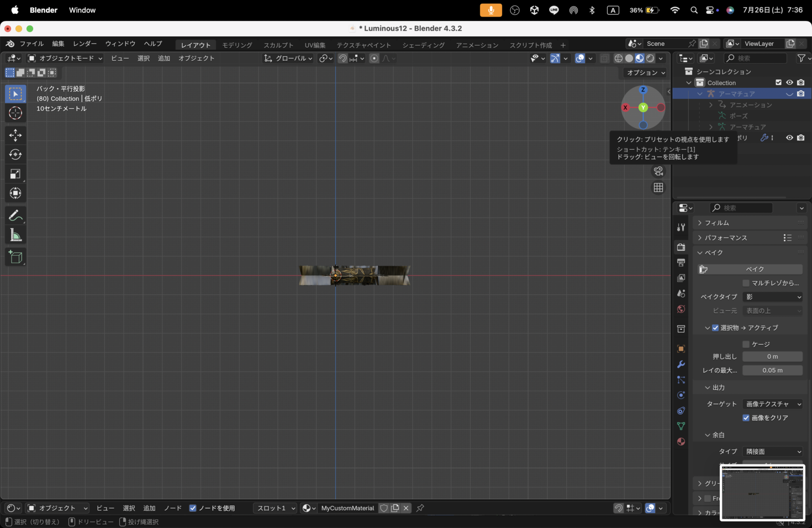Image resolution: width=812 pixels, height=528 pixels.
Task: Select the Rotate tool
Action: tap(15, 155)
